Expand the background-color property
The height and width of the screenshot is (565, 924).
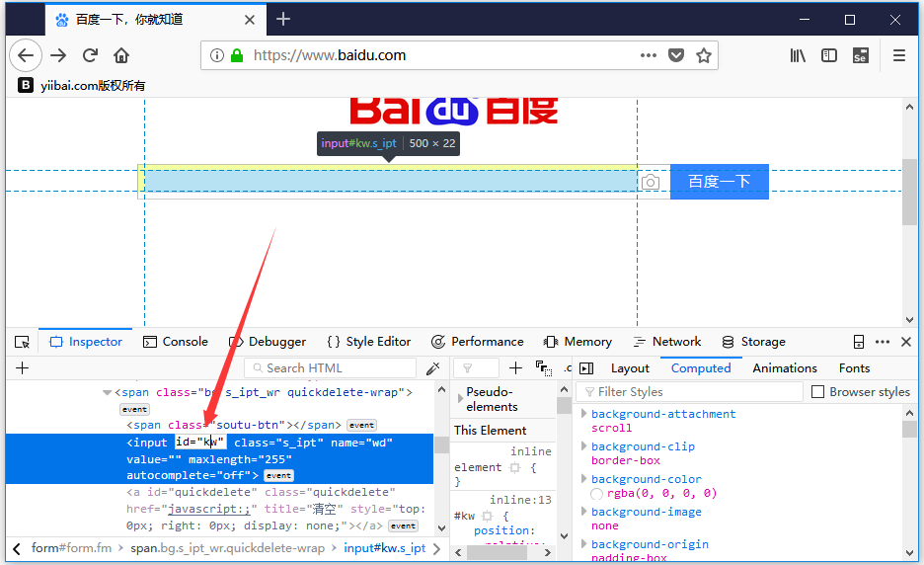tap(584, 478)
